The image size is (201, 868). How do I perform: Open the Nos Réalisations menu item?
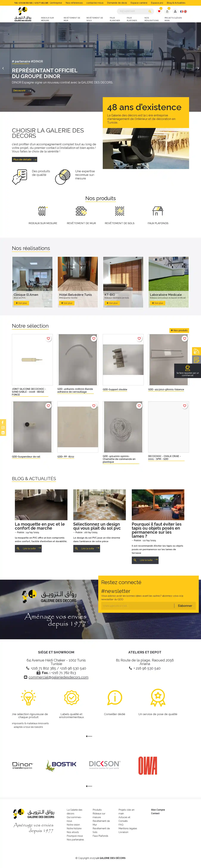pos(152,19)
